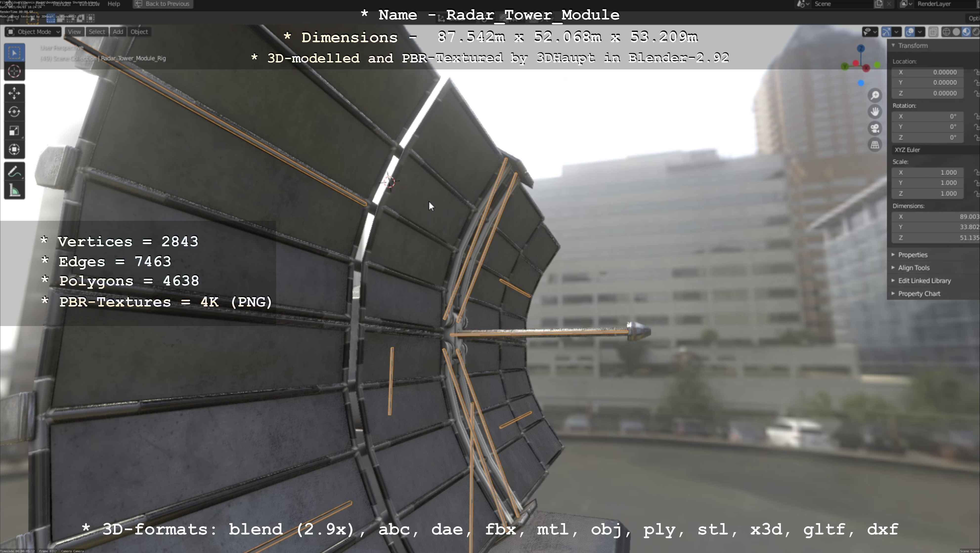Viewport: 980px width, 553px height.
Task: Open the viewport View menu
Action: 74,32
